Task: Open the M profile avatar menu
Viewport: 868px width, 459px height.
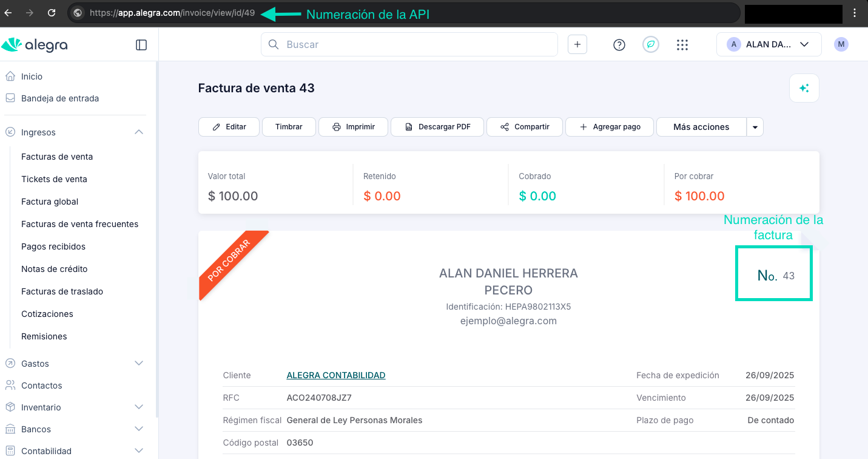Action: click(841, 44)
